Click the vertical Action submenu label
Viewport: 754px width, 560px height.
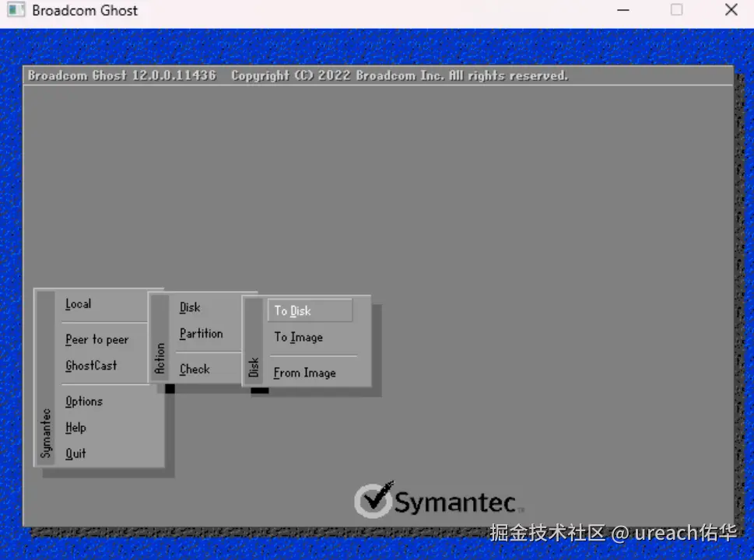point(160,356)
